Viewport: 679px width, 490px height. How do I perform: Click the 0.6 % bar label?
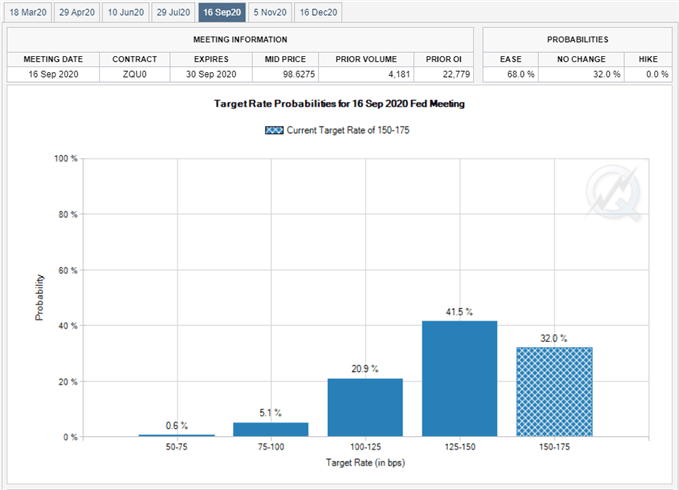point(177,426)
